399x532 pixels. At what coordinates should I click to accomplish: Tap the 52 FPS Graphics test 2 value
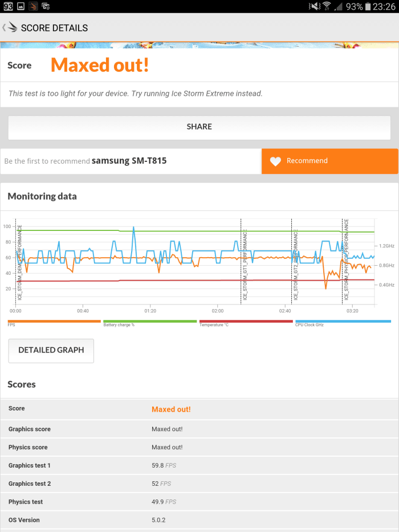point(161,484)
